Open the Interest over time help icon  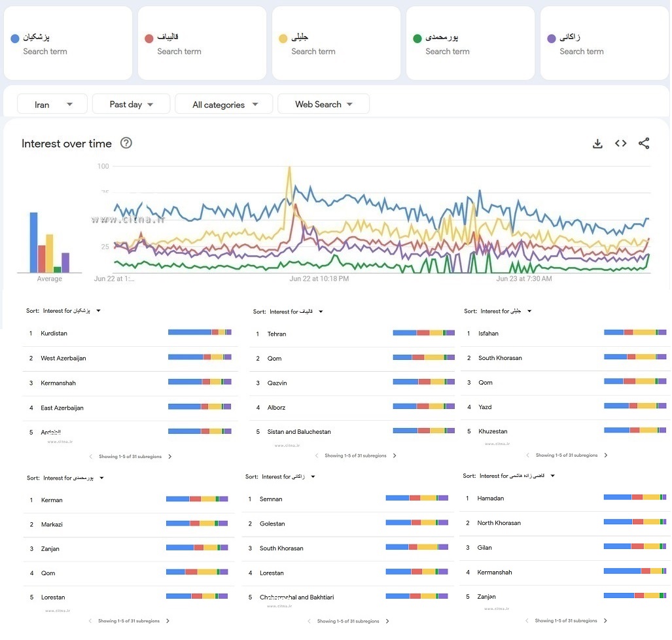click(x=126, y=143)
